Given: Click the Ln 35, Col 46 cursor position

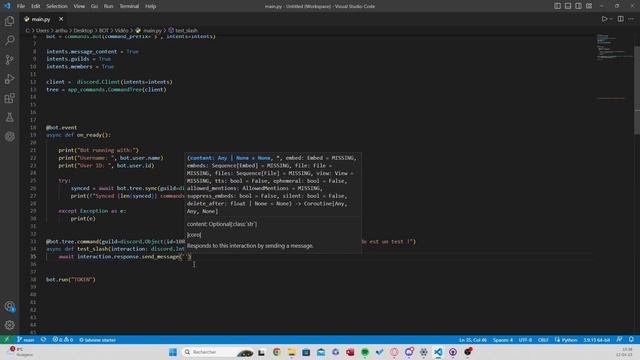Looking at the screenshot, I should tap(473, 340).
